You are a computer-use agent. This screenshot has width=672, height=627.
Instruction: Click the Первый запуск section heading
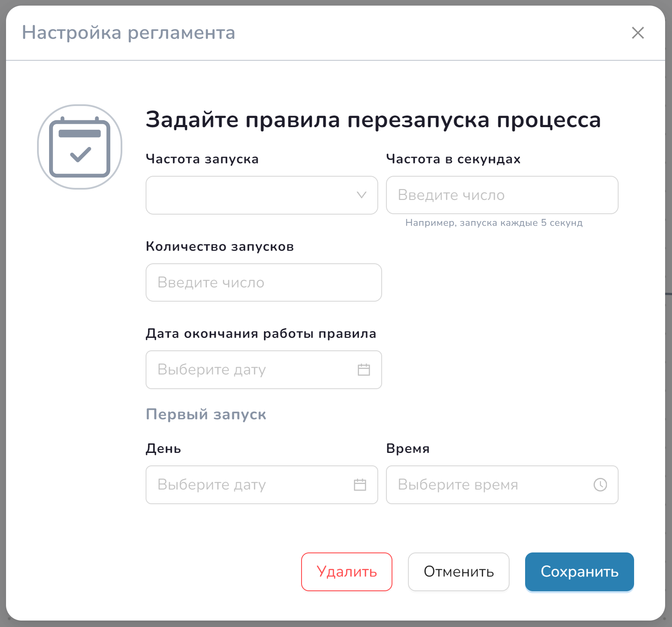coord(206,414)
